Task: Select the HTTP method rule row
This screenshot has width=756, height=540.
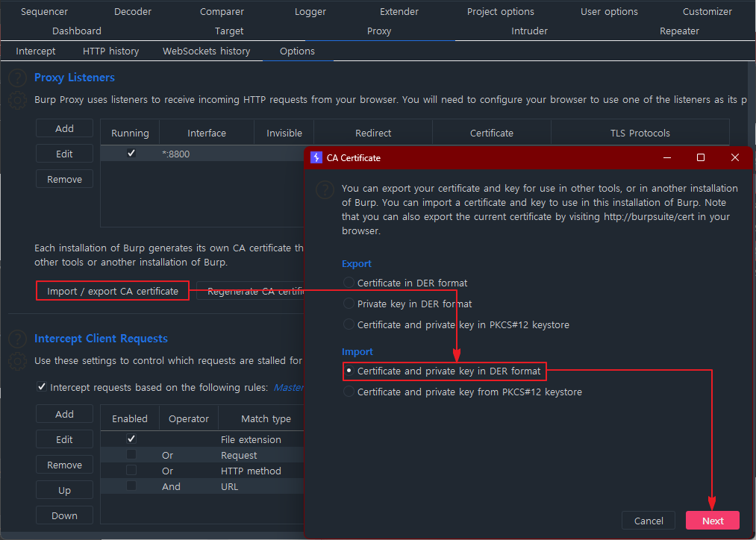Action: pos(202,471)
